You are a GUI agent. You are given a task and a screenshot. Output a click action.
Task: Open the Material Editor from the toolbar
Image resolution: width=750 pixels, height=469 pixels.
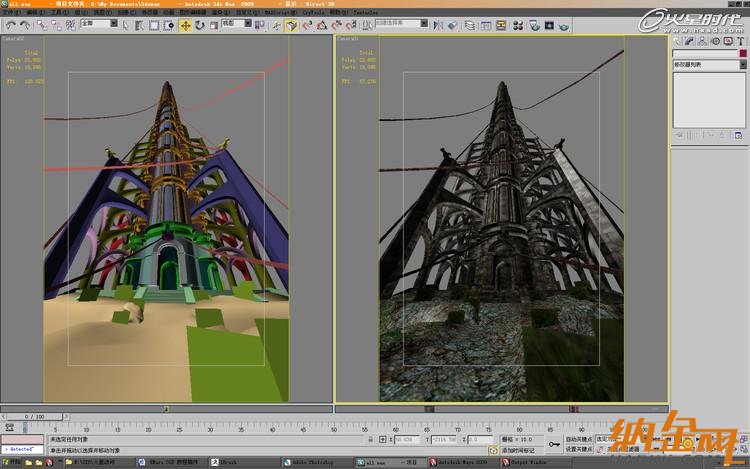coord(519,25)
